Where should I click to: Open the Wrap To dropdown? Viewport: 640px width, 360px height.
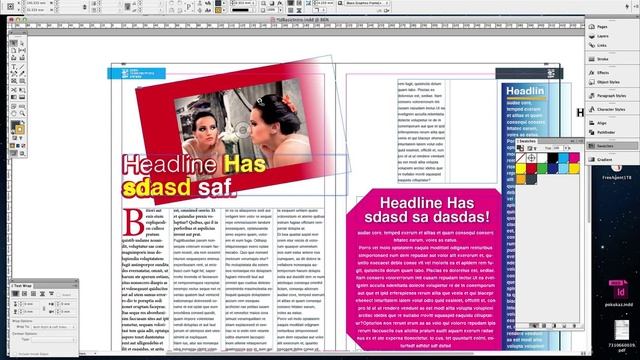coord(53,327)
